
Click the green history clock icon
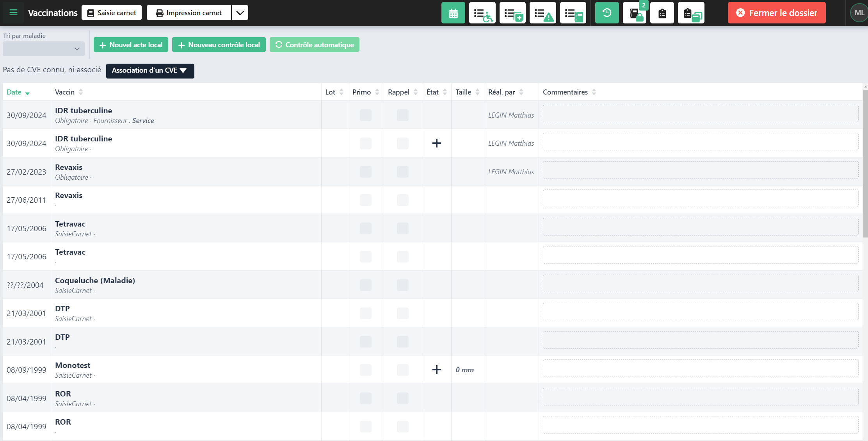pyautogui.click(x=607, y=13)
